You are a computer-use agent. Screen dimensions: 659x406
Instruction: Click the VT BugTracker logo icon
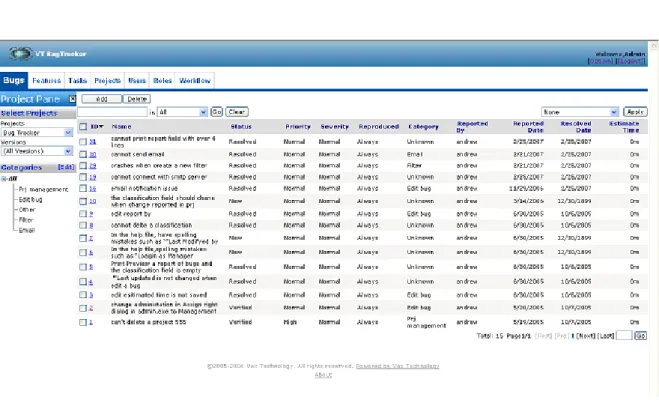point(20,54)
